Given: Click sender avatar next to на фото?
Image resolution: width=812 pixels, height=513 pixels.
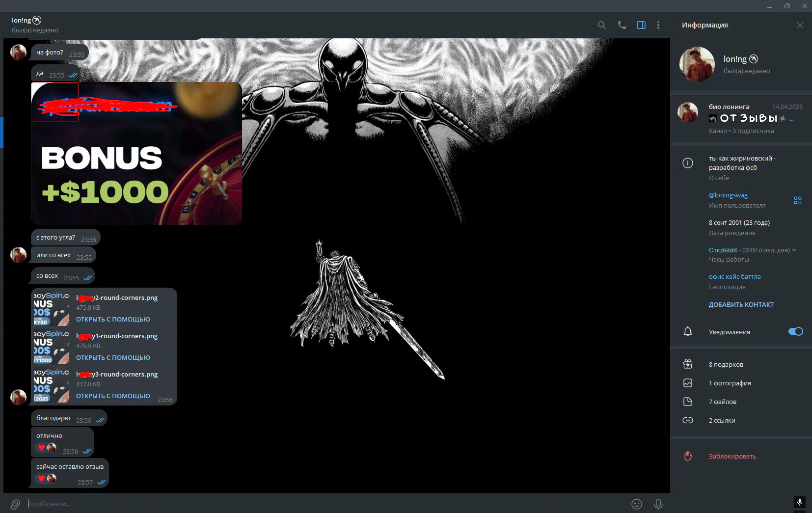Looking at the screenshot, I should [19, 52].
